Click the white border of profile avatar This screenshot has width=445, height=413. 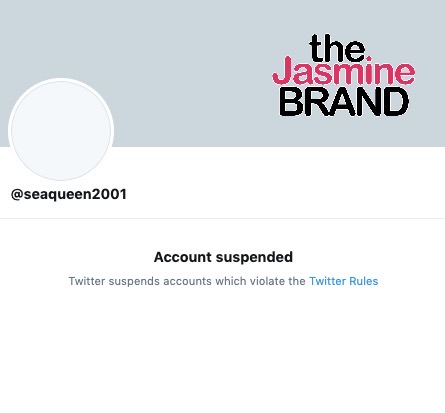[61, 79]
